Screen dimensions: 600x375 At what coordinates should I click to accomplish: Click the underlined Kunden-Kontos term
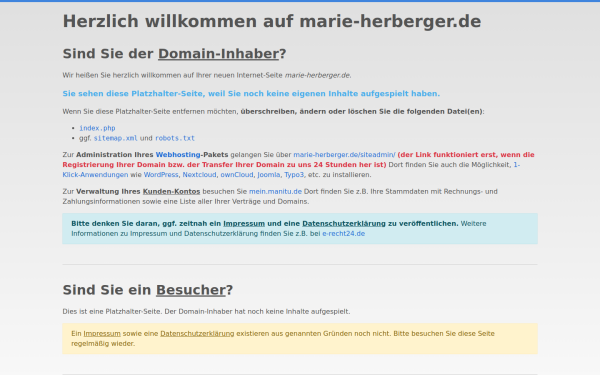tap(171, 191)
